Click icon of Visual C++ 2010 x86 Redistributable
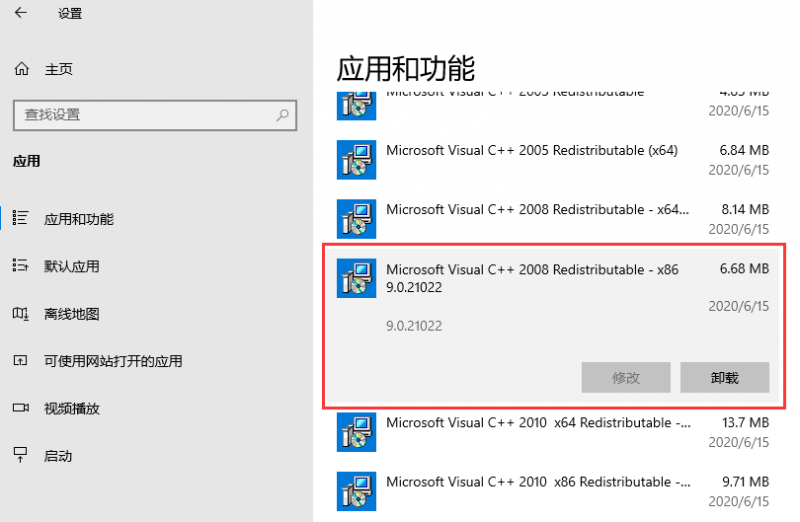 pyautogui.click(x=356, y=491)
